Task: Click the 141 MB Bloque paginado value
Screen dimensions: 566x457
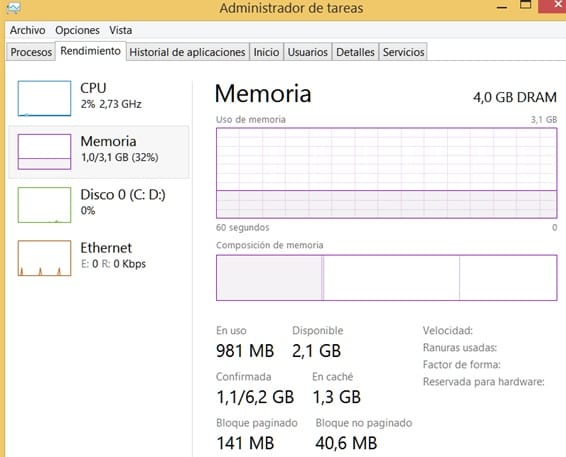Action: coord(245,443)
